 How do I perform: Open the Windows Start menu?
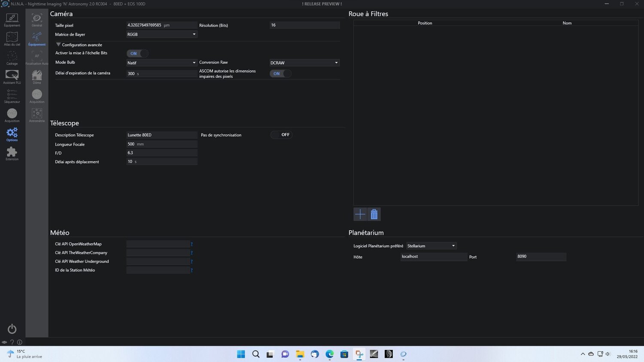point(241,354)
